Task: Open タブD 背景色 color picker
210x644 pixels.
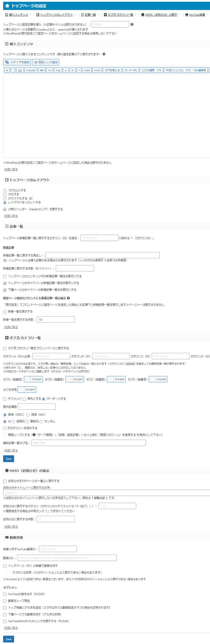Action: 158,379
